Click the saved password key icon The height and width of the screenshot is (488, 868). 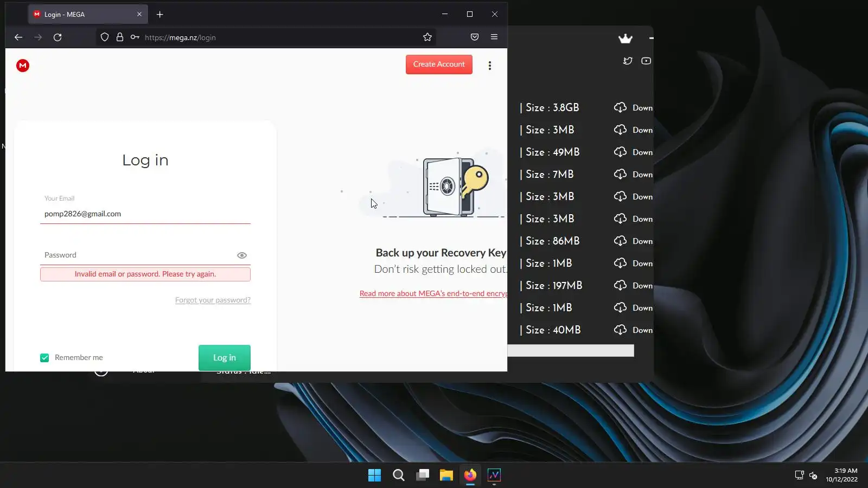[x=135, y=37]
